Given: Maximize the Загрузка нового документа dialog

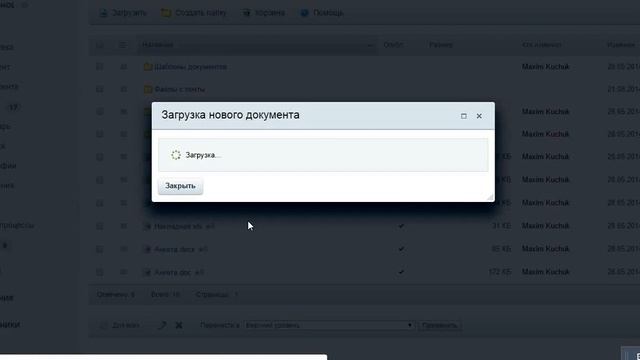Looking at the screenshot, I should (464, 116).
